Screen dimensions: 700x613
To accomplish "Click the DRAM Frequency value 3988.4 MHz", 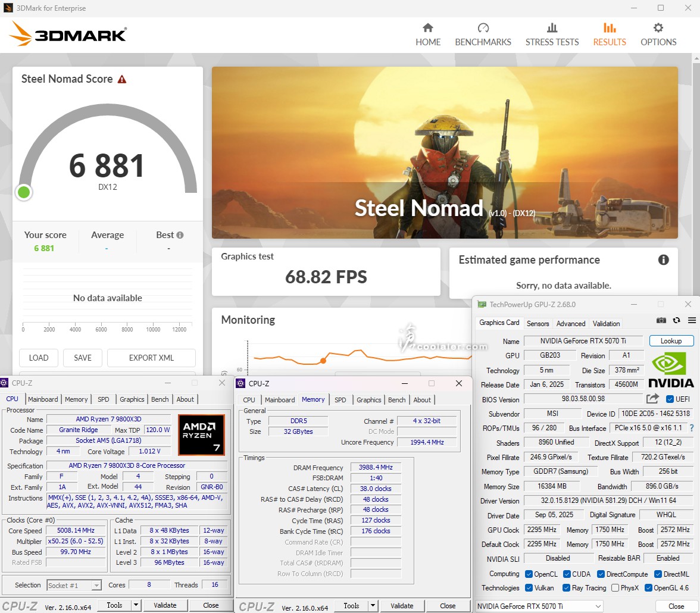I will pos(376,467).
